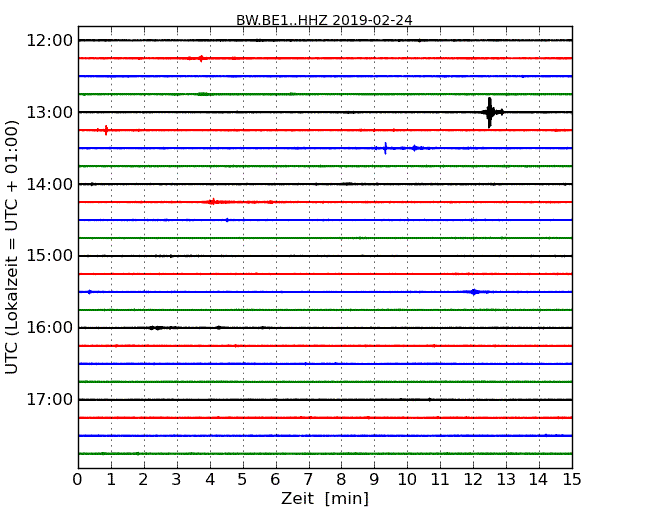Click the x-axis tick label 11

pyautogui.click(x=440, y=480)
